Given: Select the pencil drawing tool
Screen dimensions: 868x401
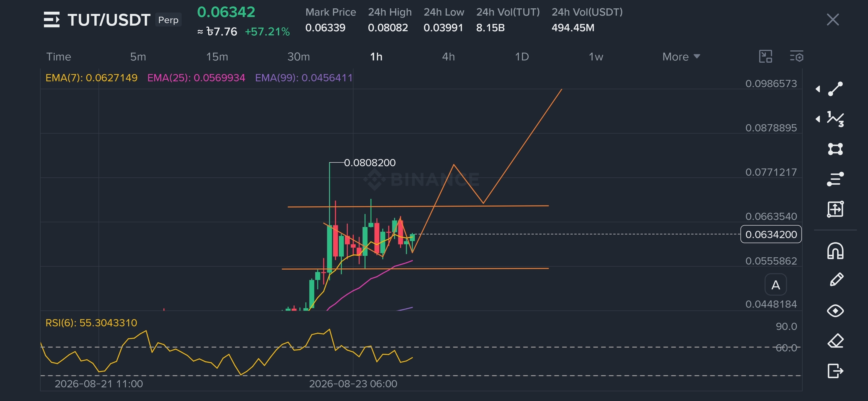Looking at the screenshot, I should pos(836,280).
